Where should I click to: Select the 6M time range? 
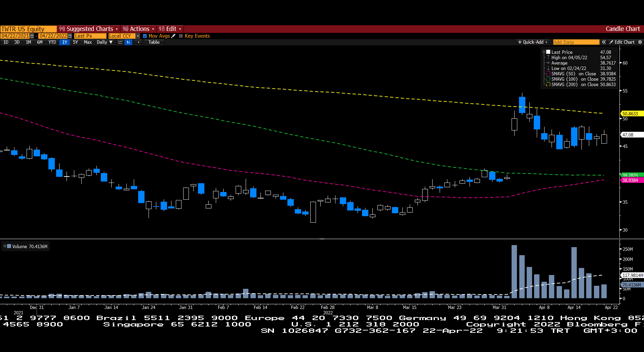[x=40, y=42]
